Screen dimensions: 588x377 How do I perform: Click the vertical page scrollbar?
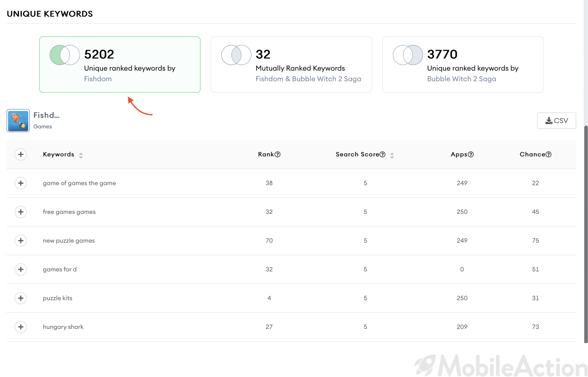586,234
